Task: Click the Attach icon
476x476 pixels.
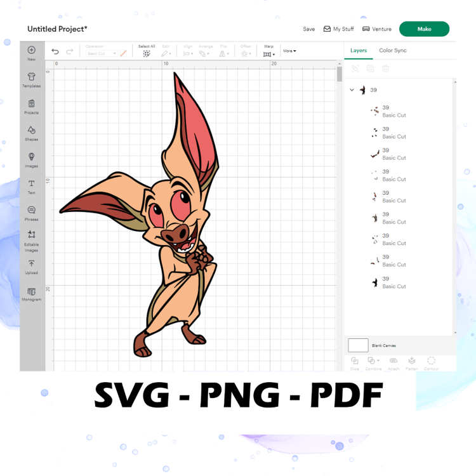Action: point(393,360)
